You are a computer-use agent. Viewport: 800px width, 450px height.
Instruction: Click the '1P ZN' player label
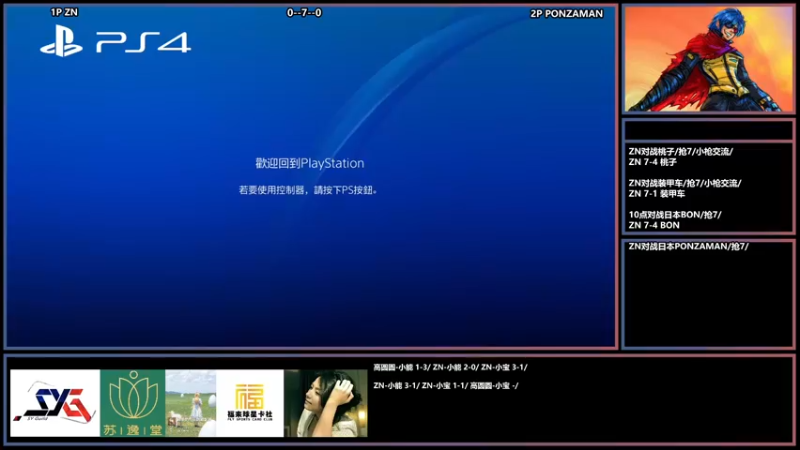64,12
